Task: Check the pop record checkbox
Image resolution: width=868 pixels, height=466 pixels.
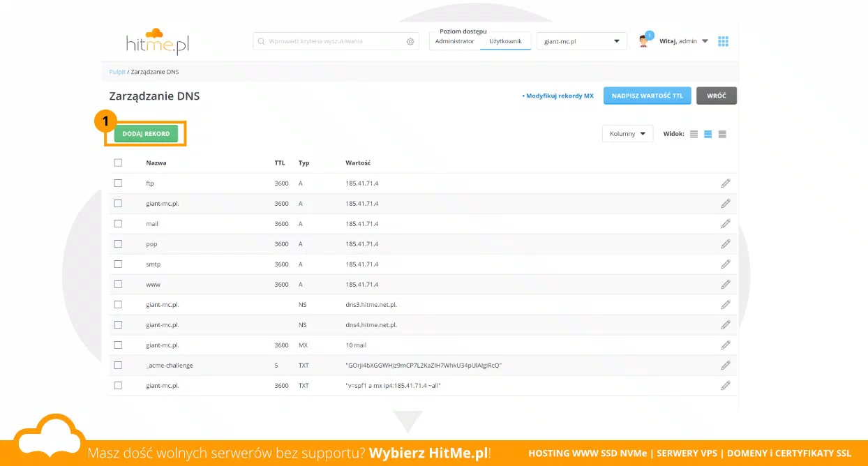Action: (x=118, y=243)
